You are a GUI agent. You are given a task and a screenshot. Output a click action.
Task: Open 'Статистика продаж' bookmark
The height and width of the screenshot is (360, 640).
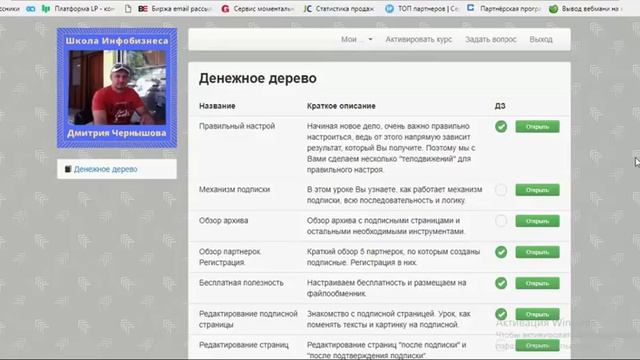click(x=339, y=9)
